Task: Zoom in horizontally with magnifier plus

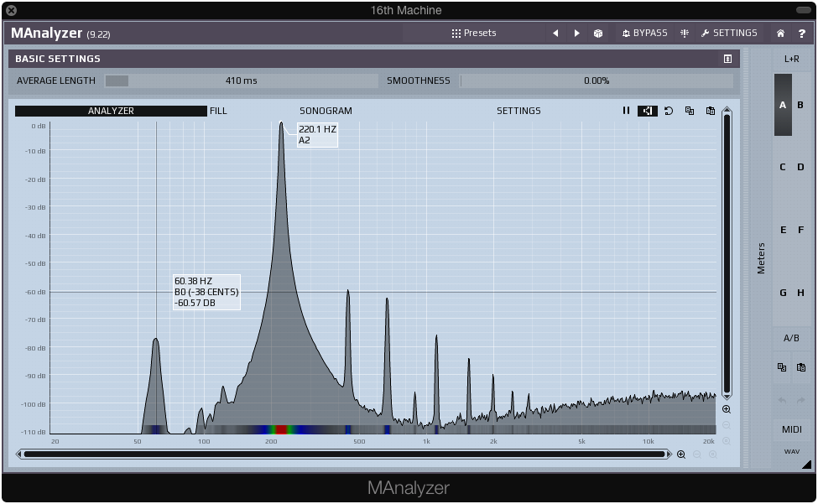Action: click(680, 455)
